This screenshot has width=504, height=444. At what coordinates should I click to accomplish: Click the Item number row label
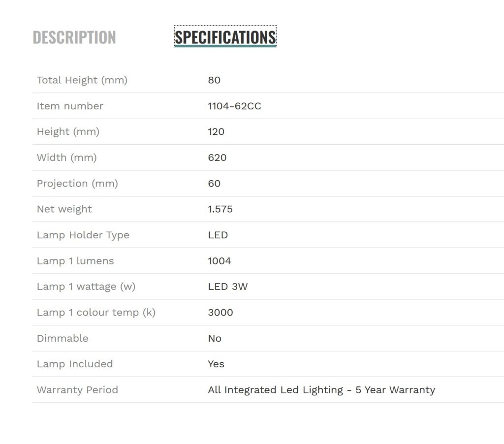pos(70,106)
